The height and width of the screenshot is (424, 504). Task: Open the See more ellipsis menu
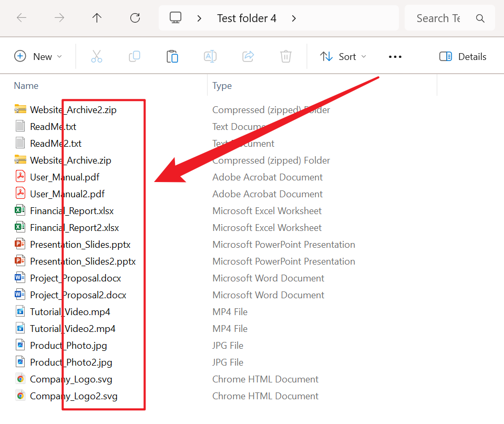(395, 57)
